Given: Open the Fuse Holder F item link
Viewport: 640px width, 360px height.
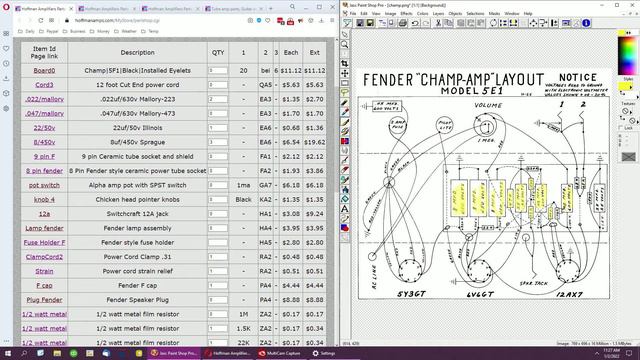Looking at the screenshot, I should (44, 242).
